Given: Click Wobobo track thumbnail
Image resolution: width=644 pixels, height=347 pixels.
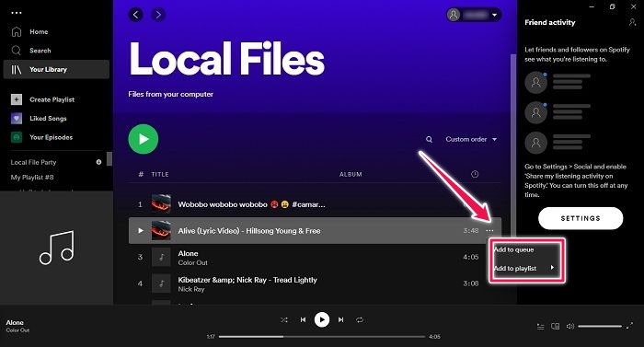Looking at the screenshot, I should [161, 204].
